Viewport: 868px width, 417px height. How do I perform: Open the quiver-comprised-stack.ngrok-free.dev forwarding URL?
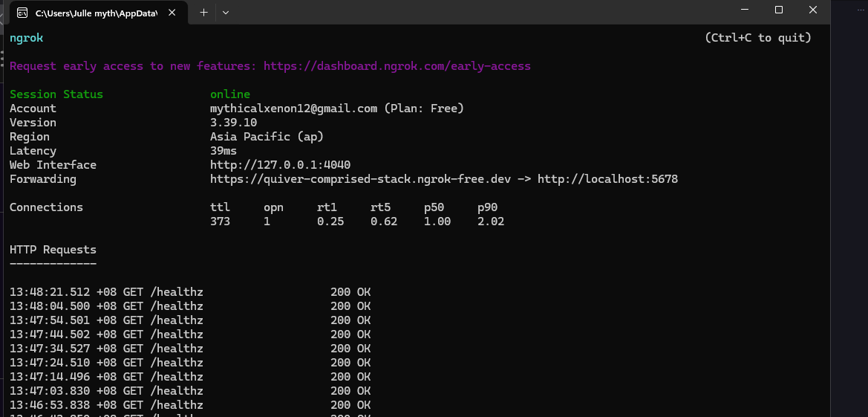pyautogui.click(x=360, y=179)
